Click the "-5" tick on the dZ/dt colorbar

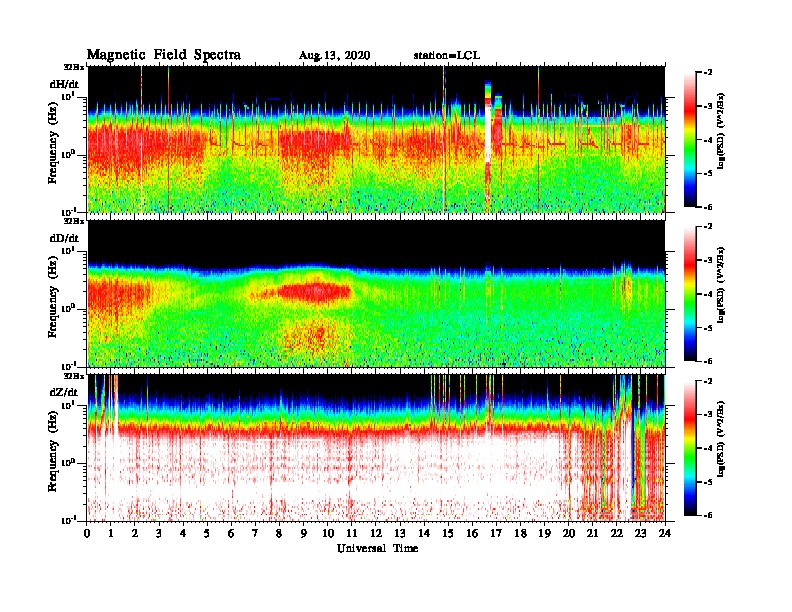coord(708,482)
